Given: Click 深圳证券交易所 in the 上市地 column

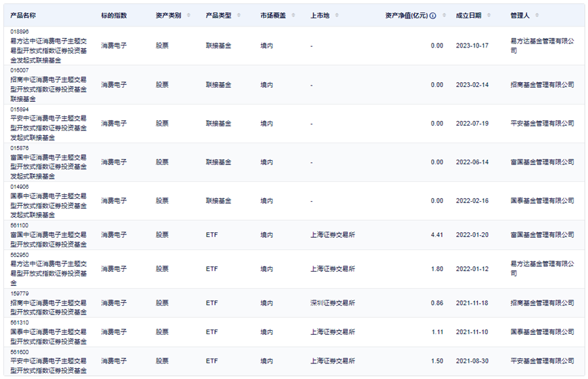Looking at the screenshot, I should click(x=332, y=303).
